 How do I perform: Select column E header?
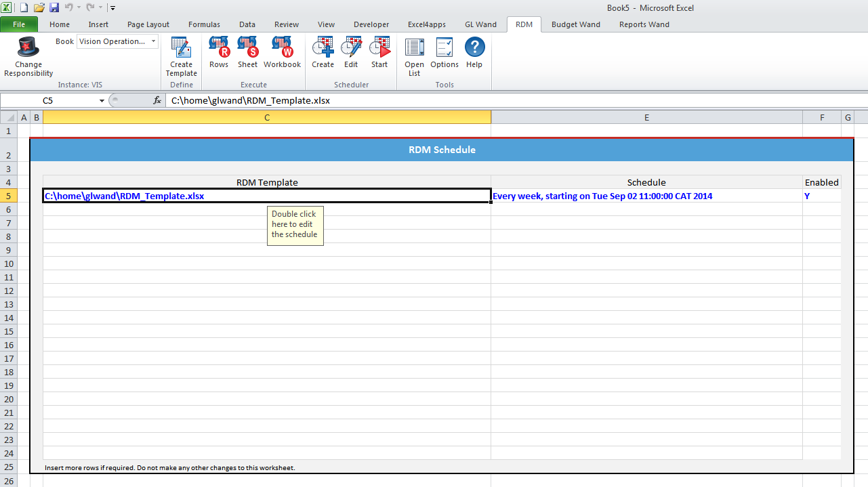pyautogui.click(x=646, y=117)
